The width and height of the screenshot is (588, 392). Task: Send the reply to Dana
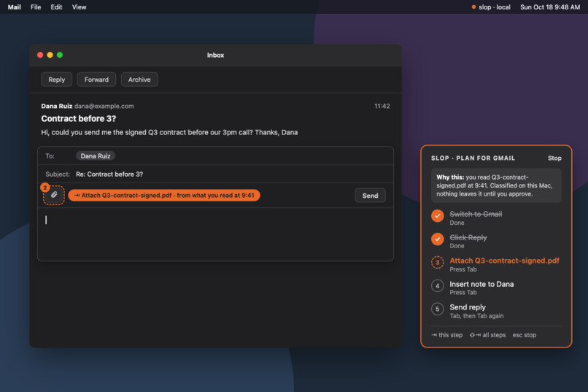click(x=370, y=196)
